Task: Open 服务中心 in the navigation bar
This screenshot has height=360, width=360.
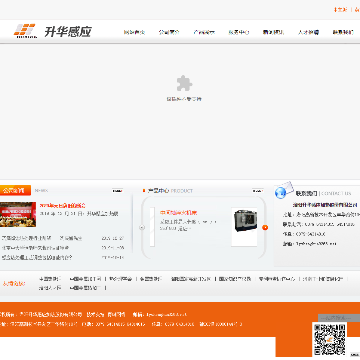Action: tap(239, 32)
